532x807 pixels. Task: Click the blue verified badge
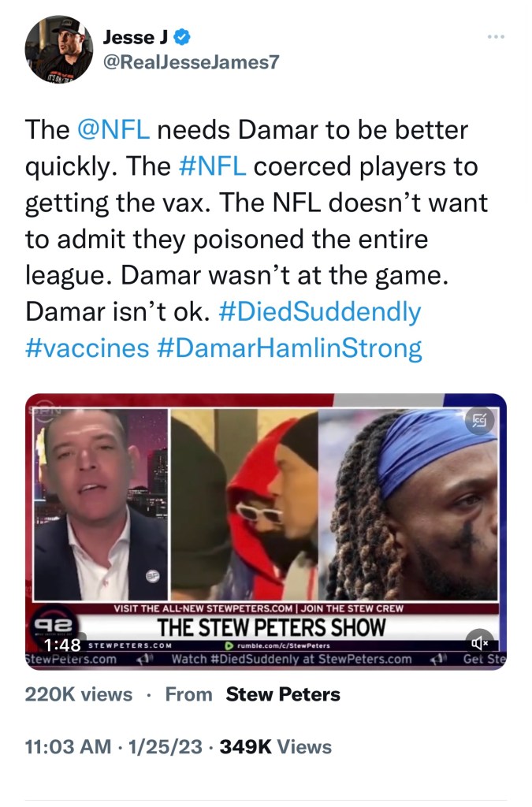pyautogui.click(x=183, y=37)
